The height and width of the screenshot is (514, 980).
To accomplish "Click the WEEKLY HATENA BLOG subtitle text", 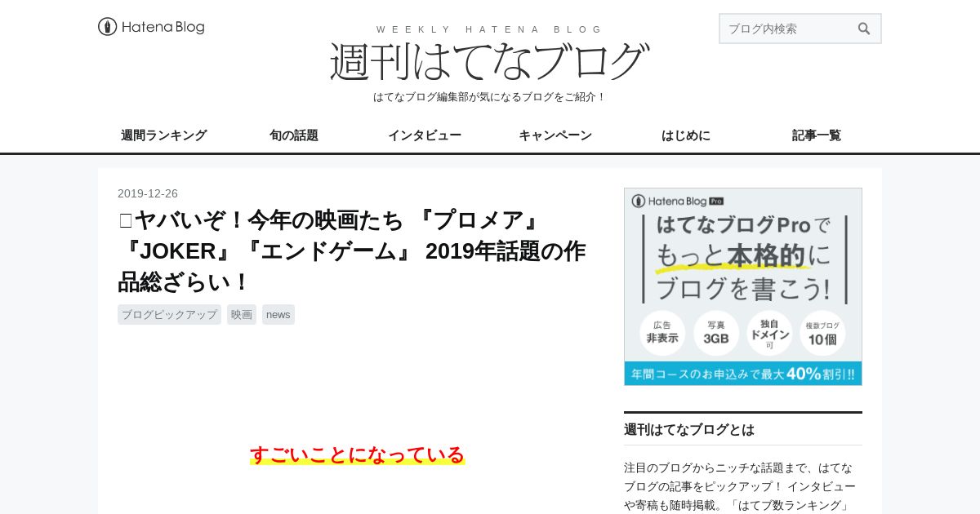I will [x=490, y=29].
